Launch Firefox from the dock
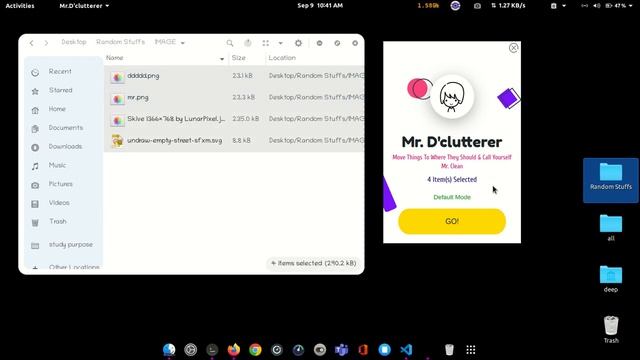 click(233, 350)
